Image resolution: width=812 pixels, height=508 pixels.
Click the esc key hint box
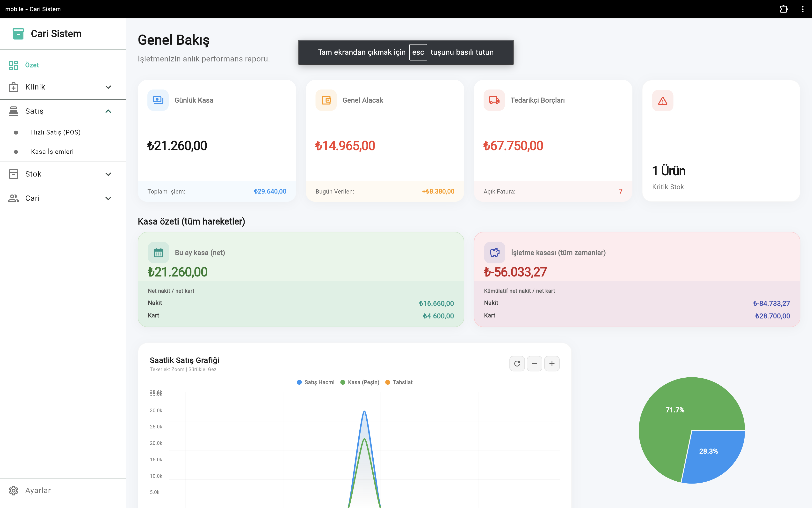pos(418,52)
